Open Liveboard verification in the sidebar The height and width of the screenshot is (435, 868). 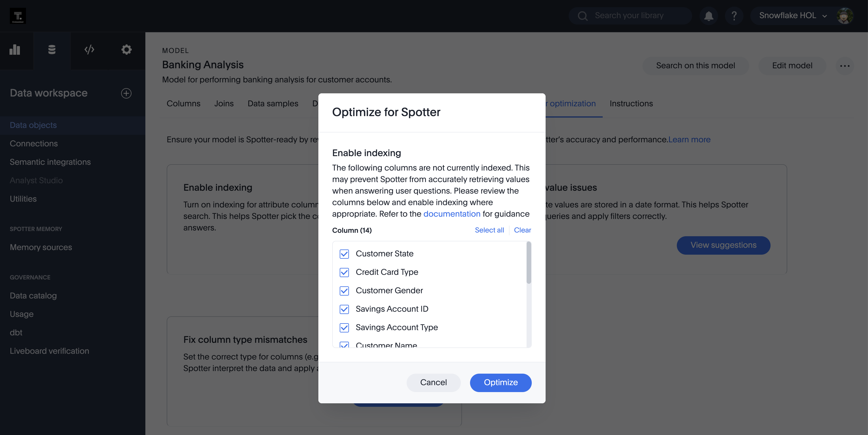[72, 351]
